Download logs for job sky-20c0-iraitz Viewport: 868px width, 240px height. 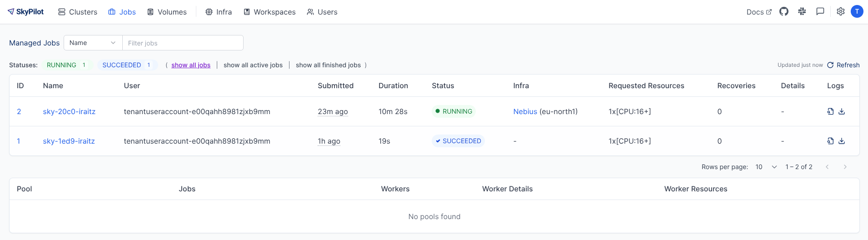842,111
